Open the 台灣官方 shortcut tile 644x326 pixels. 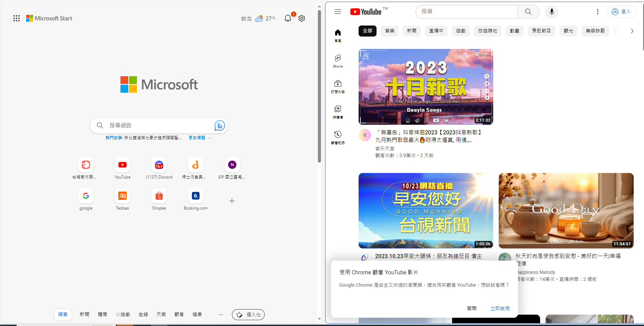[86, 169]
